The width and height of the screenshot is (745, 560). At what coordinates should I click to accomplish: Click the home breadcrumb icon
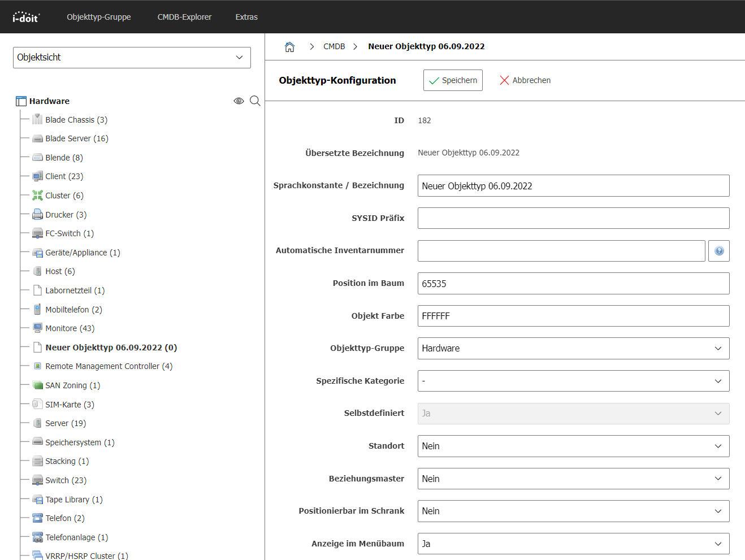289,47
